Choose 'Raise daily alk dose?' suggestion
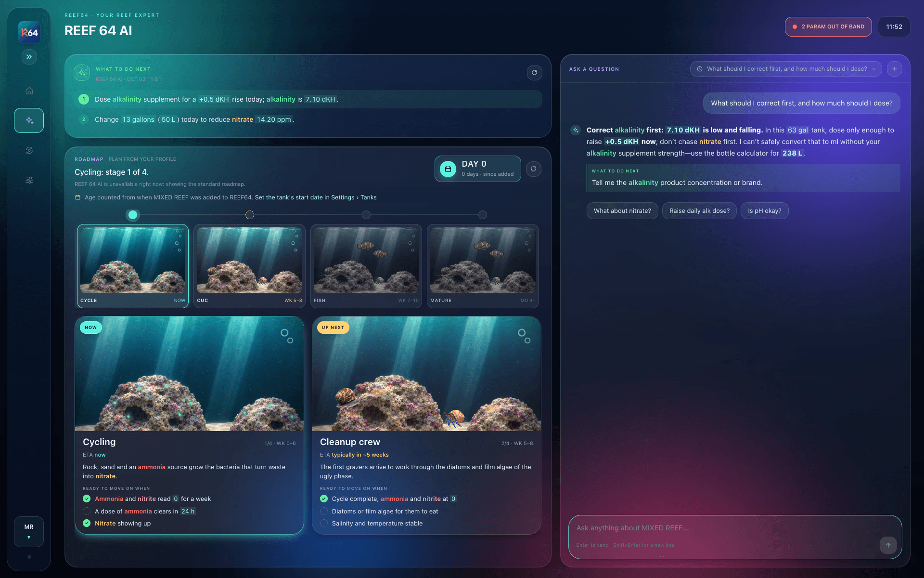This screenshot has height=578, width=924. point(699,211)
